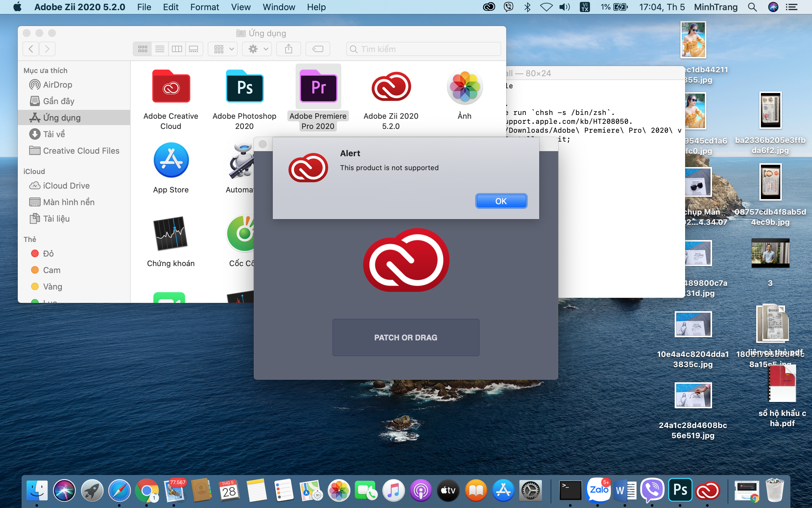Click the Wi-Fi status icon
This screenshot has width=812, height=508.
coord(546,7)
